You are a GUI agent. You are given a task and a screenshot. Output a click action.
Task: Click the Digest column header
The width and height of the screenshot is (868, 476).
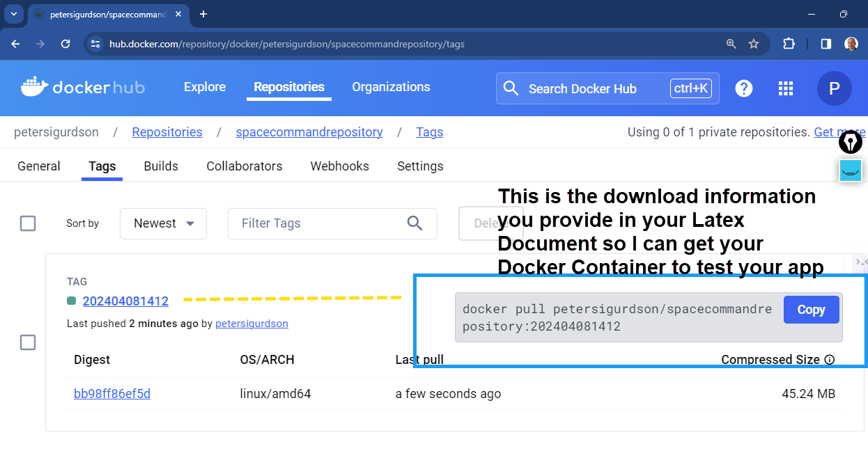tap(92, 360)
